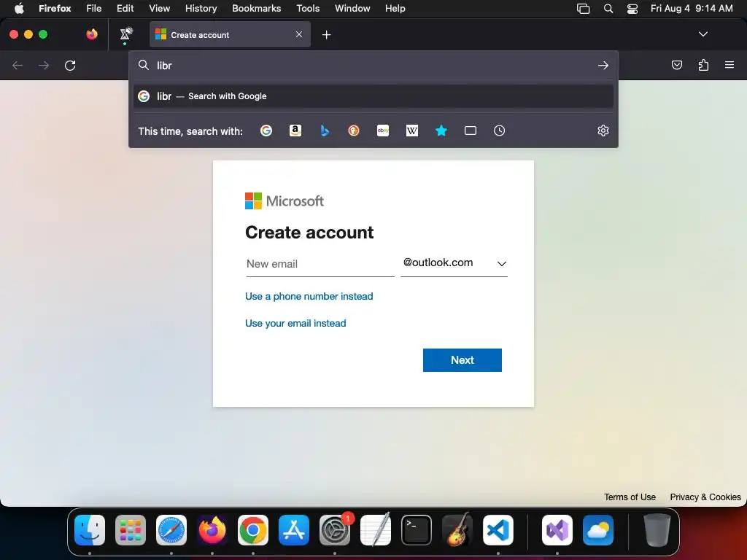The height and width of the screenshot is (560, 747).
Task: Focus the address bar text field
Action: point(373,65)
